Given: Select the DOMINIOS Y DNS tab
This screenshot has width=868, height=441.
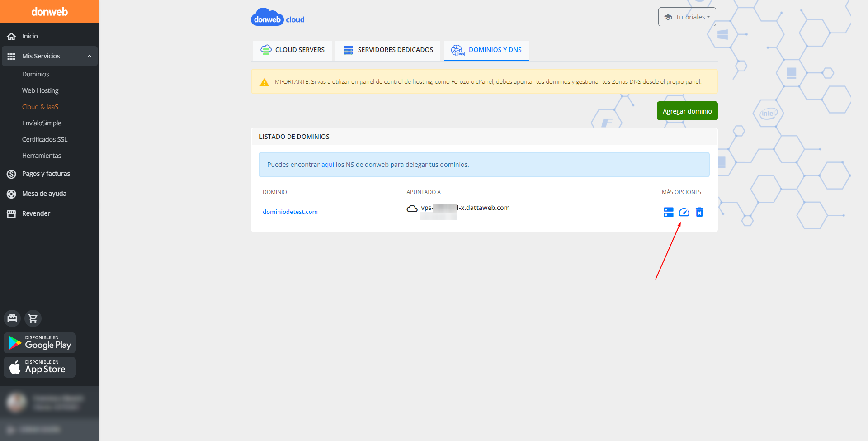Looking at the screenshot, I should coord(486,50).
